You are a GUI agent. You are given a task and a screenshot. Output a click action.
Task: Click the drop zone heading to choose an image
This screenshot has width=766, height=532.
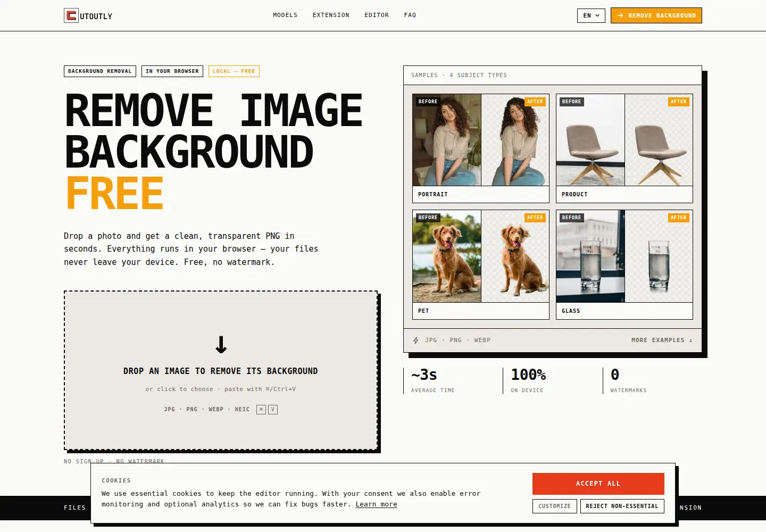click(221, 371)
